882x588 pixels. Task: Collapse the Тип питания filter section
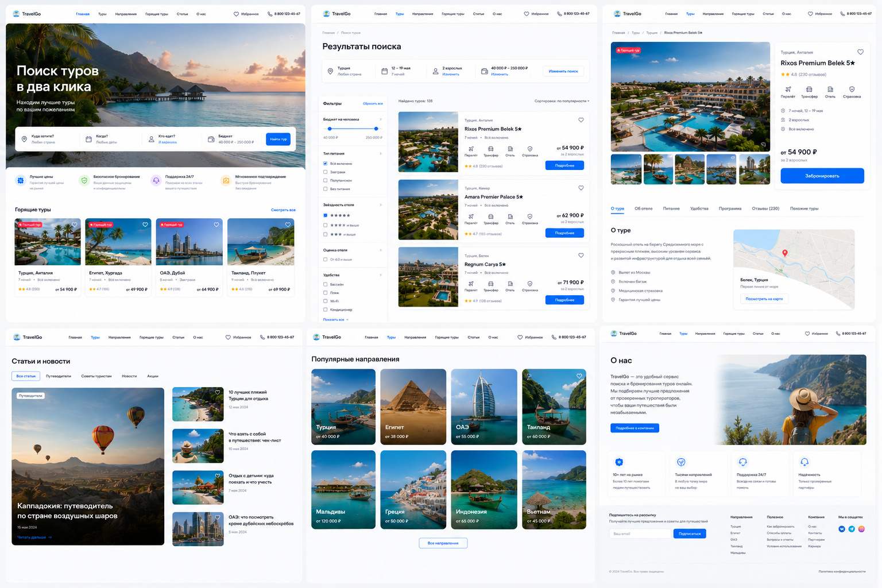point(381,153)
